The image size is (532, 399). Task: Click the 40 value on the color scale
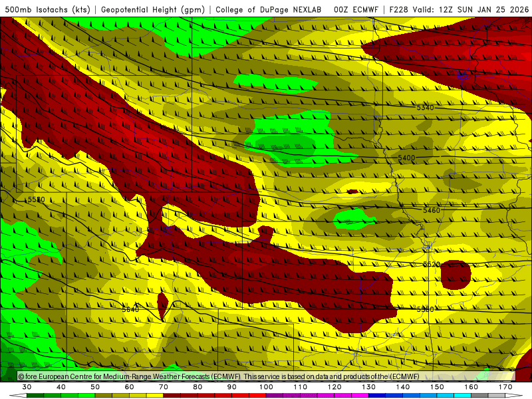(61, 387)
